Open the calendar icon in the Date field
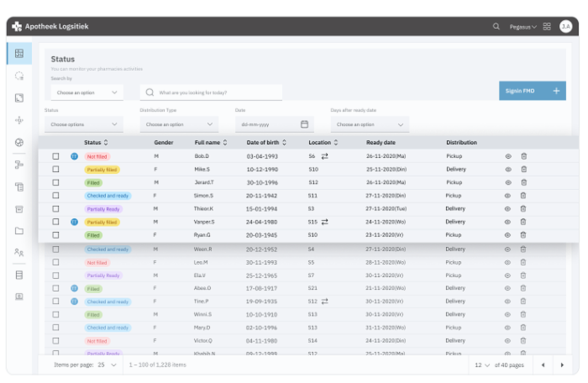The image size is (588, 383). 304,124
